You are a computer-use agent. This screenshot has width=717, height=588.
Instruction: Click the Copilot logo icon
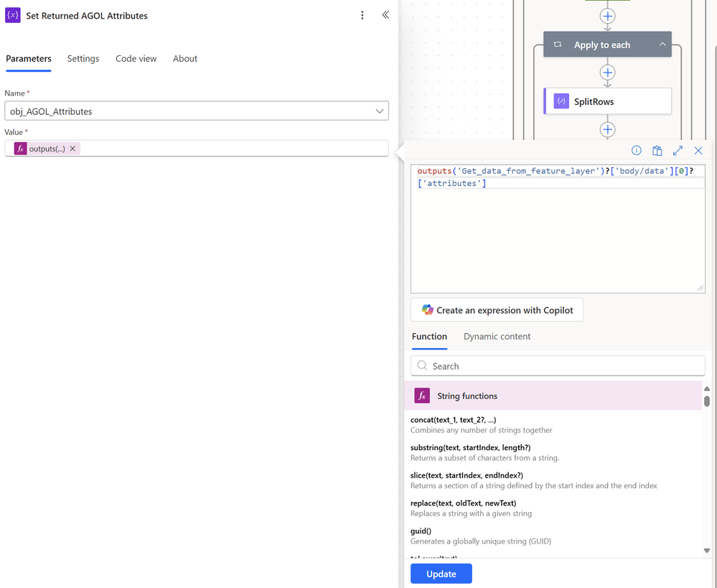coord(427,309)
